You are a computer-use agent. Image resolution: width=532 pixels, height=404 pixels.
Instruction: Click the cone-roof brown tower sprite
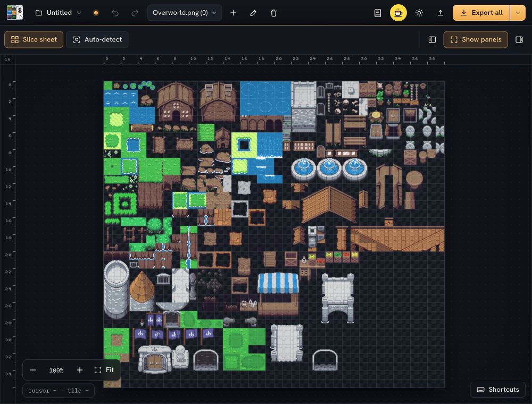(142, 291)
